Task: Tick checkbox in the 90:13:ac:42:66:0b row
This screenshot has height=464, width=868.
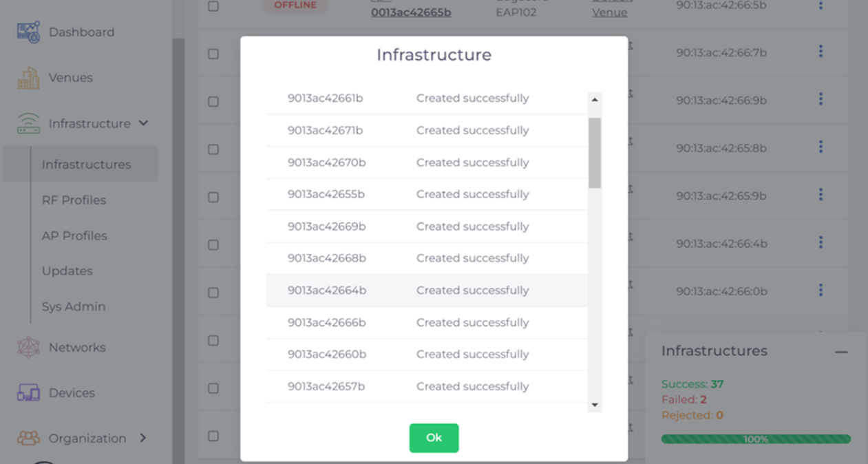Action: tap(213, 293)
